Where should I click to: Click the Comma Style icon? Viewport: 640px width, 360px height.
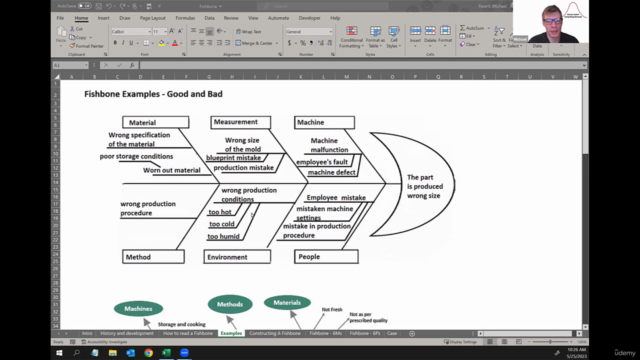click(x=311, y=43)
